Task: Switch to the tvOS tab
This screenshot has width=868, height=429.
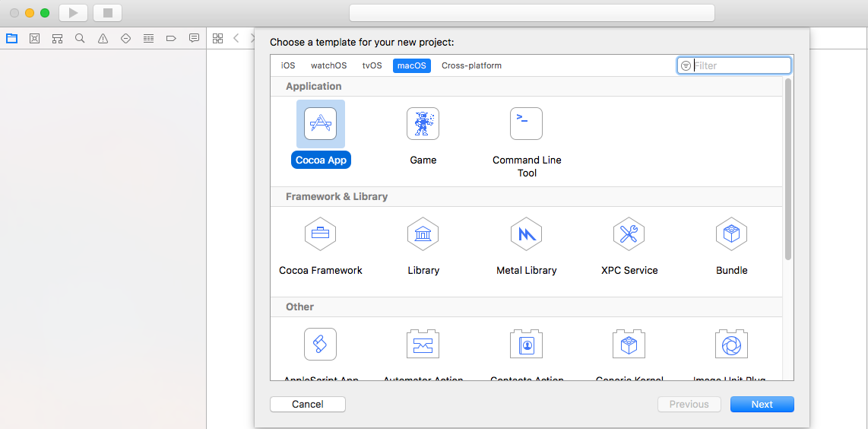Action: tap(372, 65)
